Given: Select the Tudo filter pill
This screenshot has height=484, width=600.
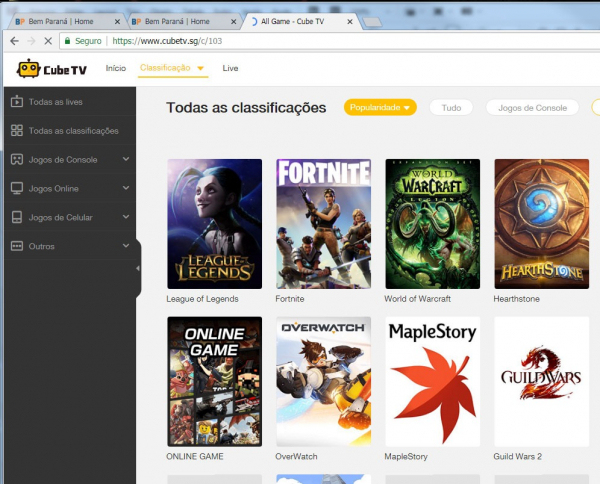Looking at the screenshot, I should click(451, 108).
